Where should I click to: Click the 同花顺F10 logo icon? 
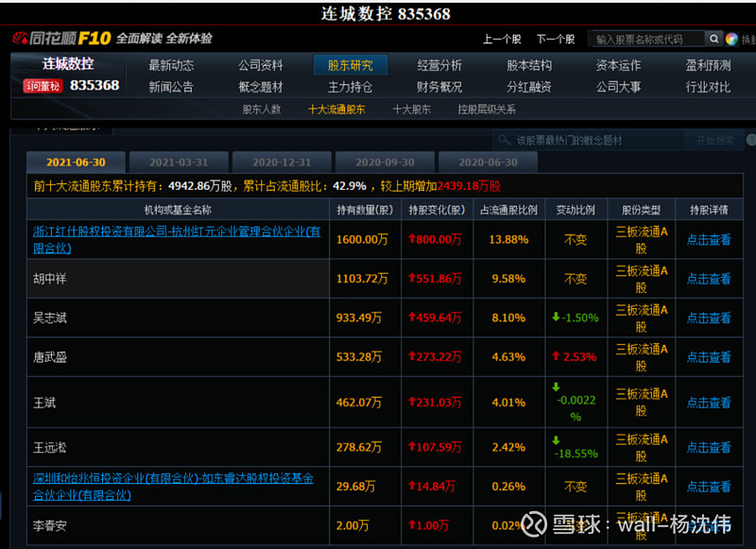[18, 37]
